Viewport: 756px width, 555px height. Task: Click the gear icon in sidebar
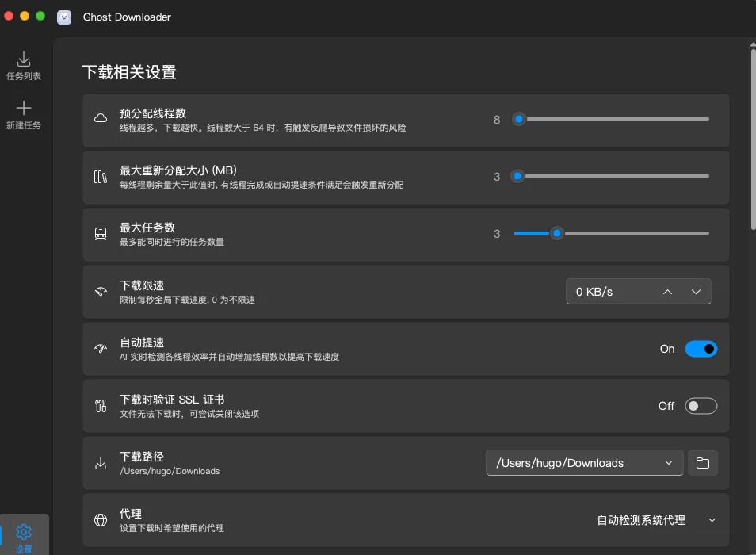tap(24, 532)
